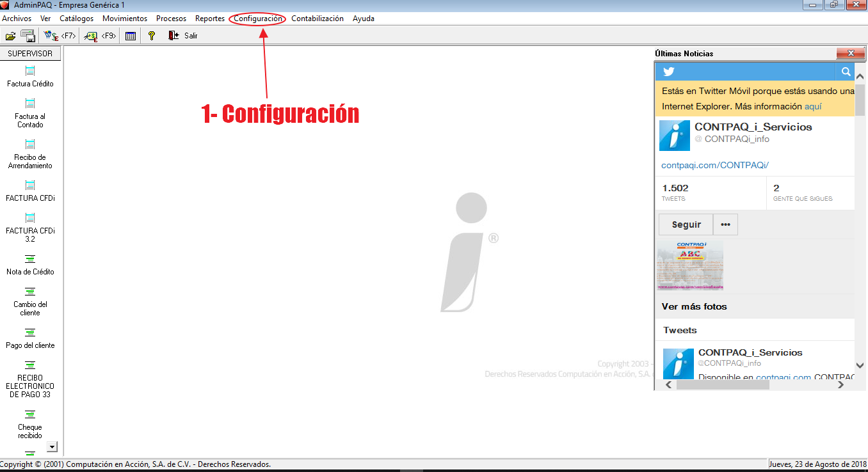The height and width of the screenshot is (472, 868).
Task: Click the ABC photo thumbnail
Action: (690, 265)
